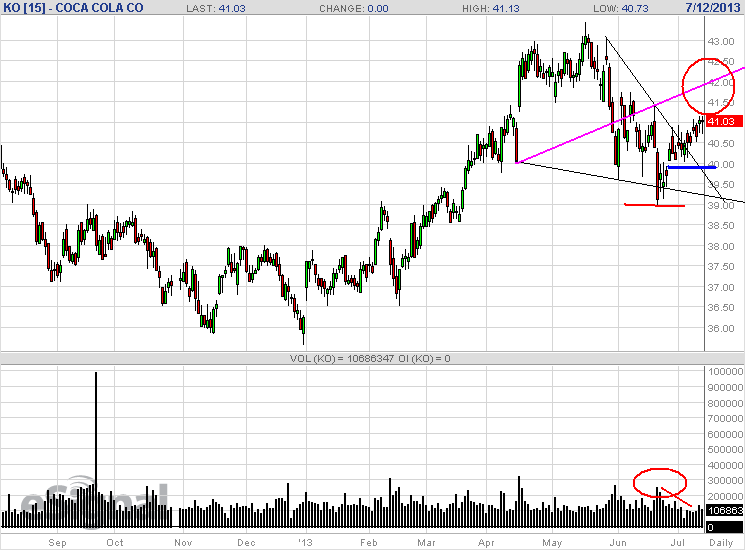The image size is (745, 550).
Task: Click the Jun month label
Action: click(618, 542)
